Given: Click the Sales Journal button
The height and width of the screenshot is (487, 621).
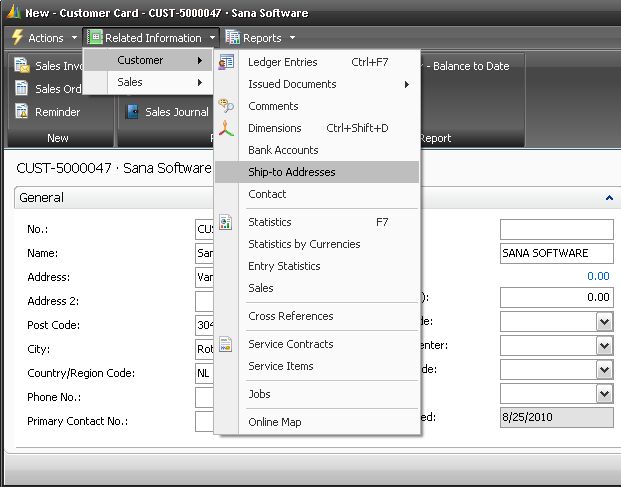Looking at the screenshot, I should point(167,112).
